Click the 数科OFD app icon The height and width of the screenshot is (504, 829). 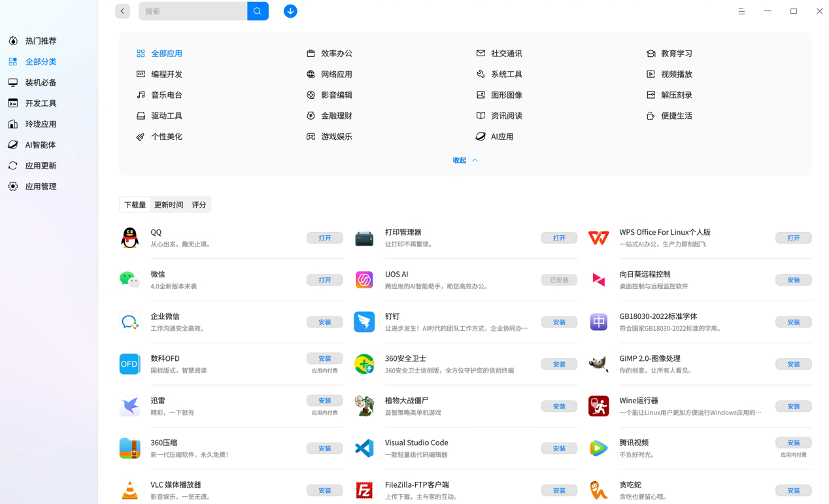[x=129, y=364]
